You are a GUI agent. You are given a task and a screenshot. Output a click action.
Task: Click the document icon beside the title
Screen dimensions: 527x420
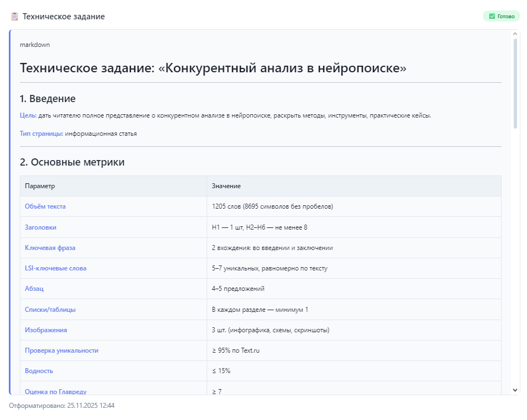tap(13, 17)
